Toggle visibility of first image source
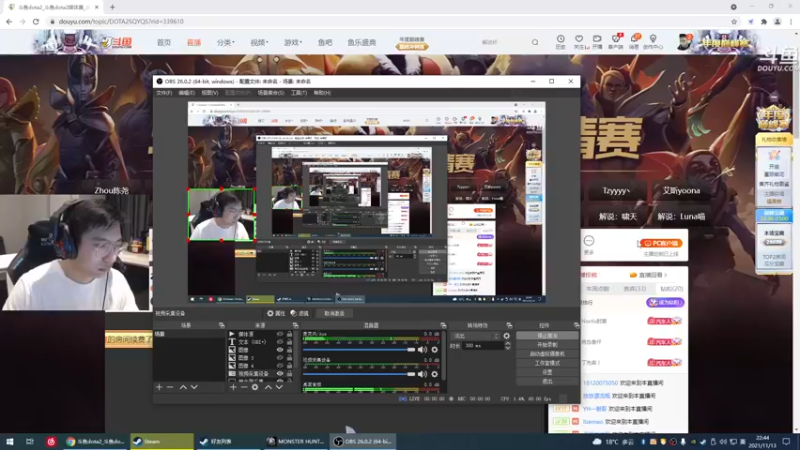The height and width of the screenshot is (450, 800). click(x=280, y=350)
